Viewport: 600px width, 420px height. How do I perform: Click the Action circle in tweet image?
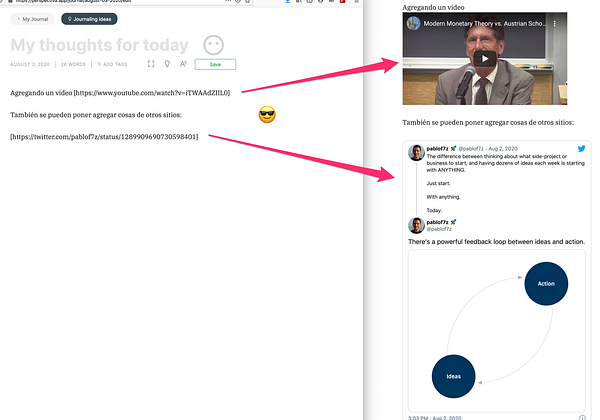click(x=546, y=283)
